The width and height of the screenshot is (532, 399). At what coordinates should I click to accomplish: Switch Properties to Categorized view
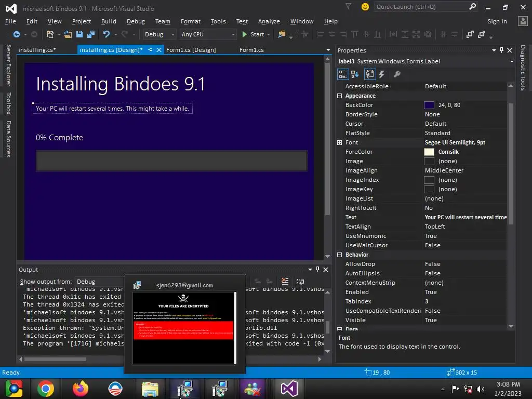(343, 74)
